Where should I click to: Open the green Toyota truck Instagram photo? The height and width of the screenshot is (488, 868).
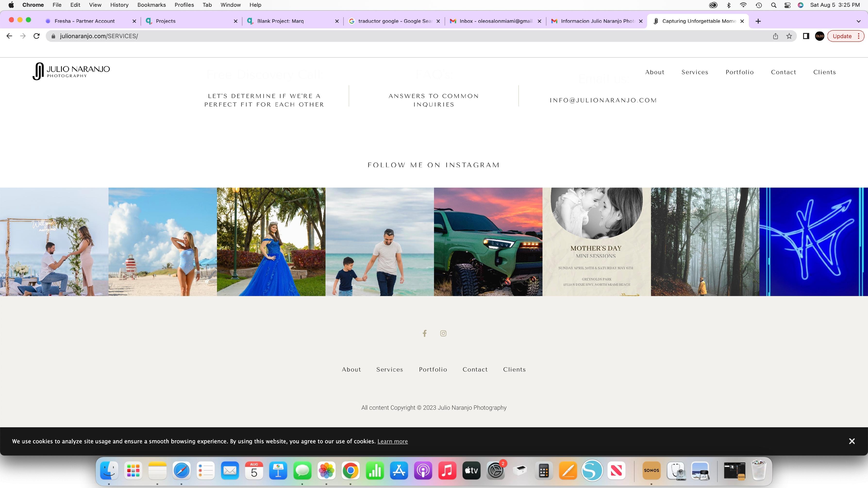[488, 242]
